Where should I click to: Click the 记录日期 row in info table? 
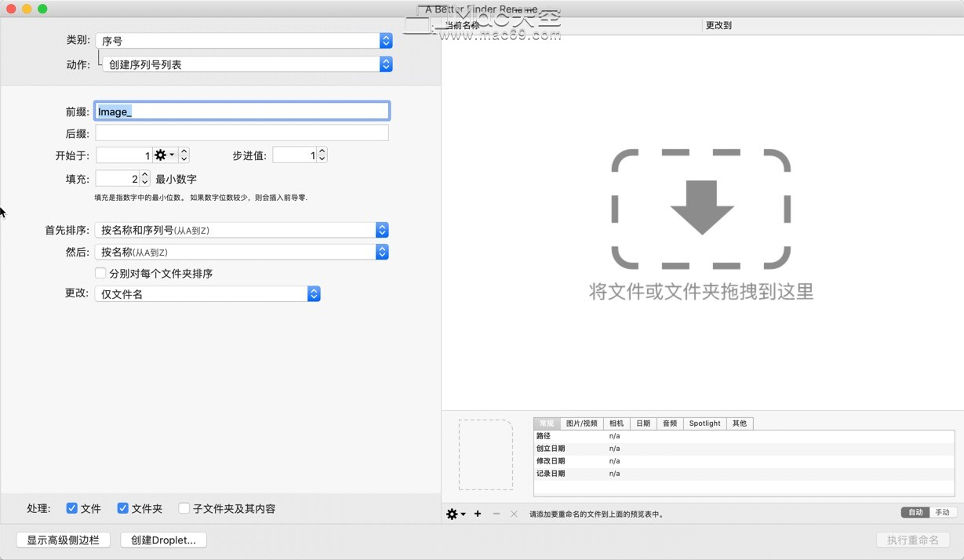point(744,474)
